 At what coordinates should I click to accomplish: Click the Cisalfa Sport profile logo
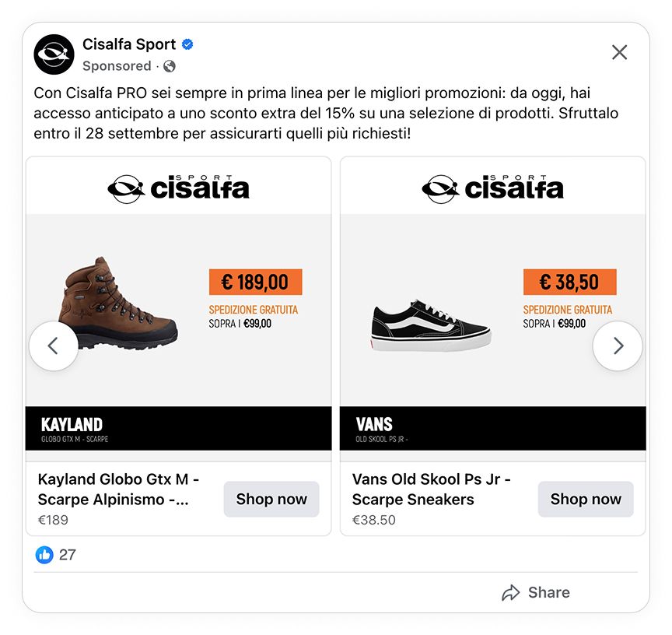tap(53, 54)
